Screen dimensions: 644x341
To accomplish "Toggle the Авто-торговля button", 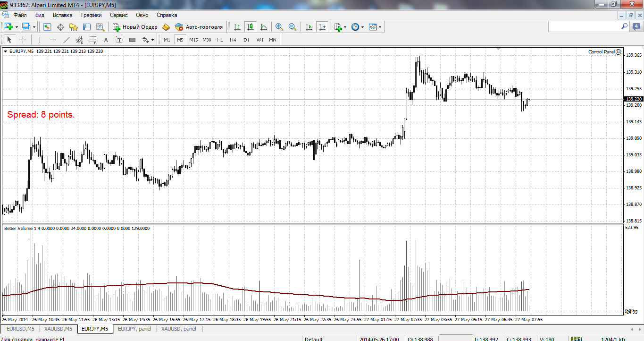I will 199,27.
